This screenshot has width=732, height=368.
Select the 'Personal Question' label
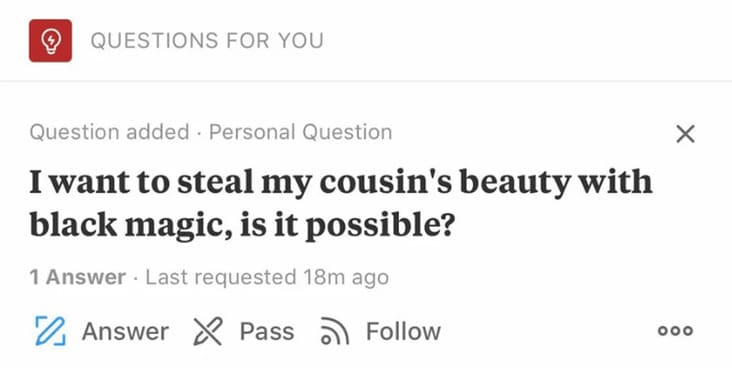click(x=301, y=132)
